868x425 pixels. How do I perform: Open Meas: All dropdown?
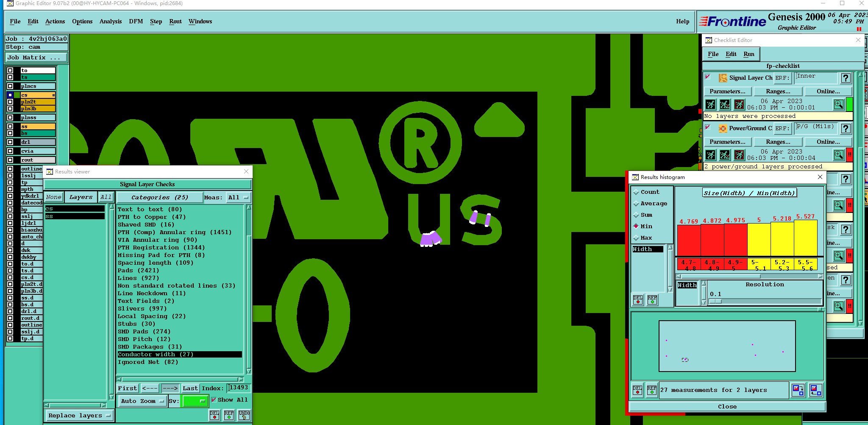[239, 197]
